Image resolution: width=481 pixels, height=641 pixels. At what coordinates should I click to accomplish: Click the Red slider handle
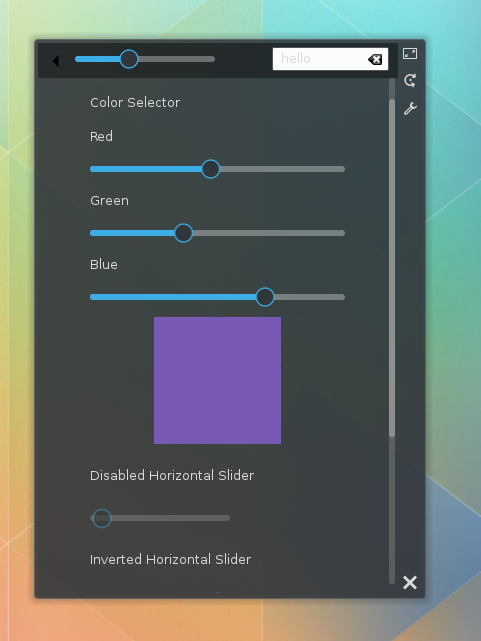coord(211,169)
